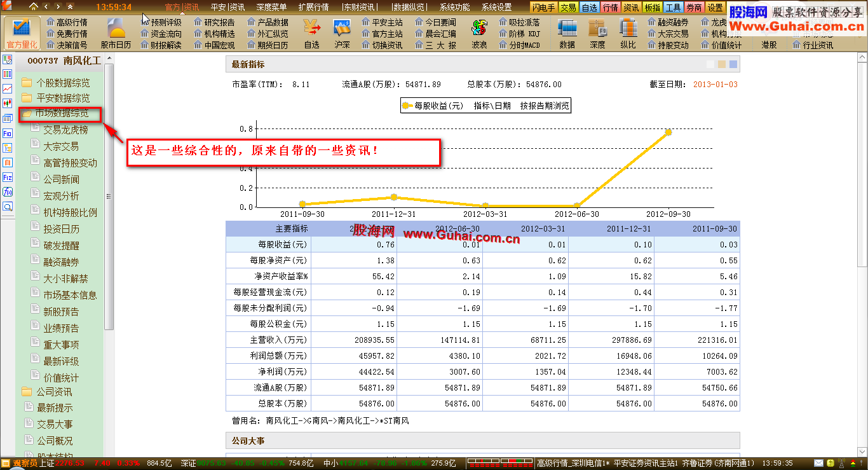This screenshot has width=868, height=470.
Task: Click the main content vertical scrollbar
Action: [x=862, y=163]
